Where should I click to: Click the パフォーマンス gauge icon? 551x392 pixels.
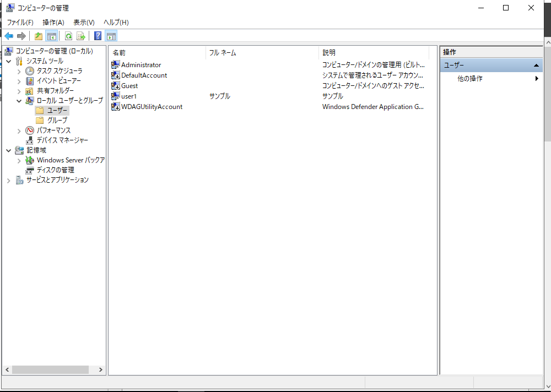coord(30,130)
